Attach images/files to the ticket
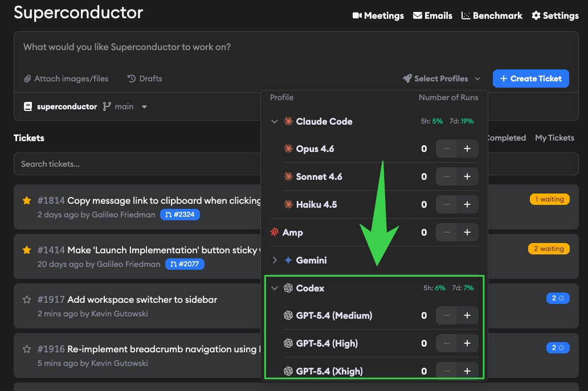Image resolution: width=588 pixels, height=391 pixels. [66, 79]
